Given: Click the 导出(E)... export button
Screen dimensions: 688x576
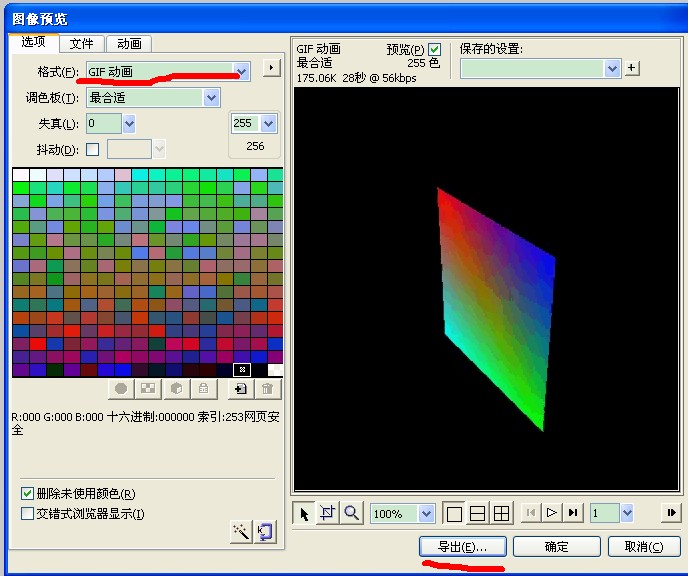Looking at the screenshot, I should pyautogui.click(x=462, y=547).
